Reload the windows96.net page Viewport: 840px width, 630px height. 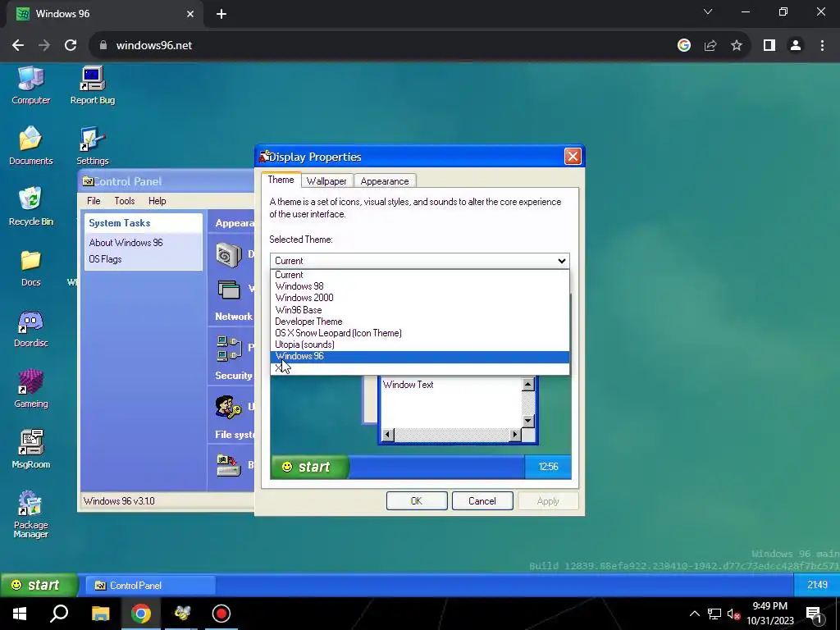[x=71, y=46]
